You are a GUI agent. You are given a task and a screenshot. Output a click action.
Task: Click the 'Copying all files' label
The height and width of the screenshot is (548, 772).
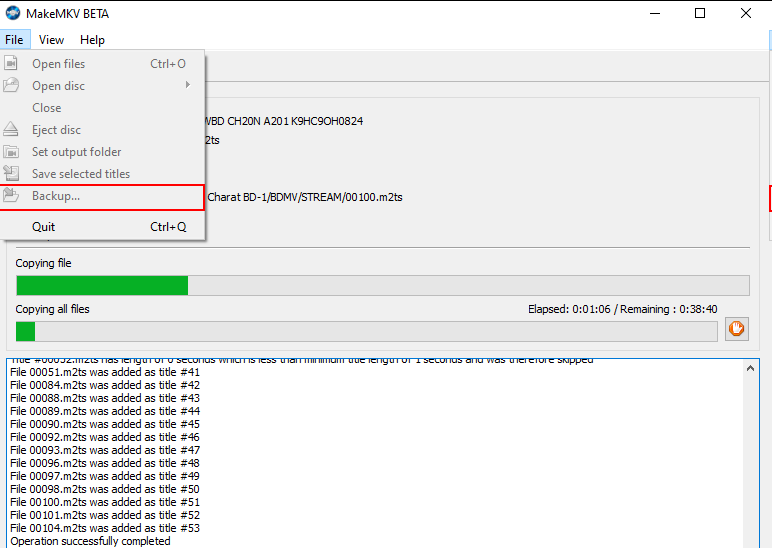(x=52, y=309)
